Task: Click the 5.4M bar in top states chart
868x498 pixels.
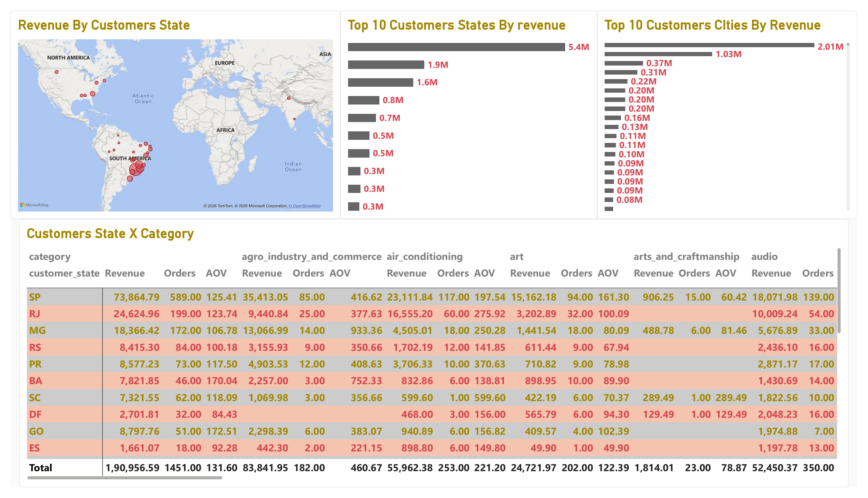Action: 456,47
